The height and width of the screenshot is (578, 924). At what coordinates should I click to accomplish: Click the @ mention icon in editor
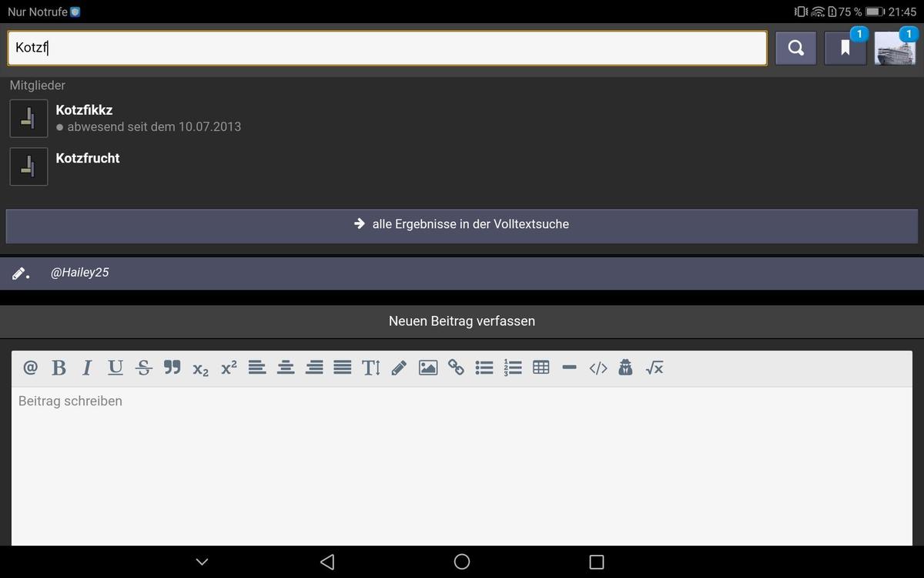(31, 368)
